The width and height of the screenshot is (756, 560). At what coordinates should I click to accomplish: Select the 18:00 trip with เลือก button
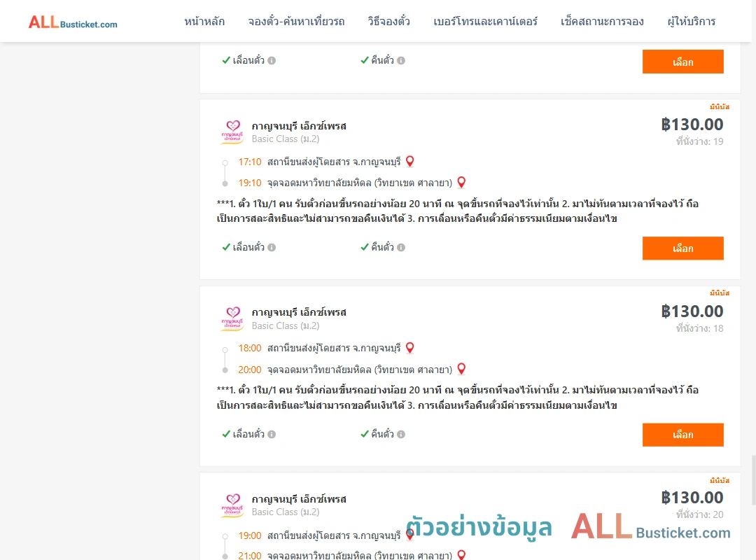point(682,435)
